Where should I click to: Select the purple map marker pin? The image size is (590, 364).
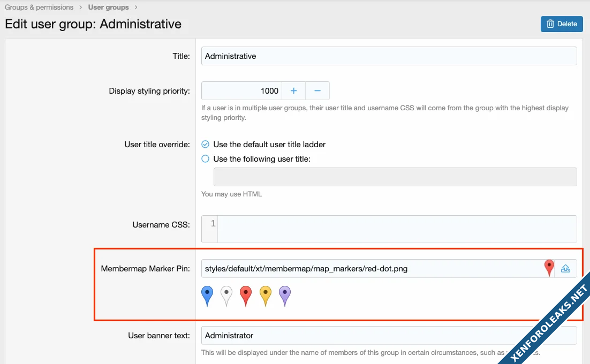tap(285, 295)
